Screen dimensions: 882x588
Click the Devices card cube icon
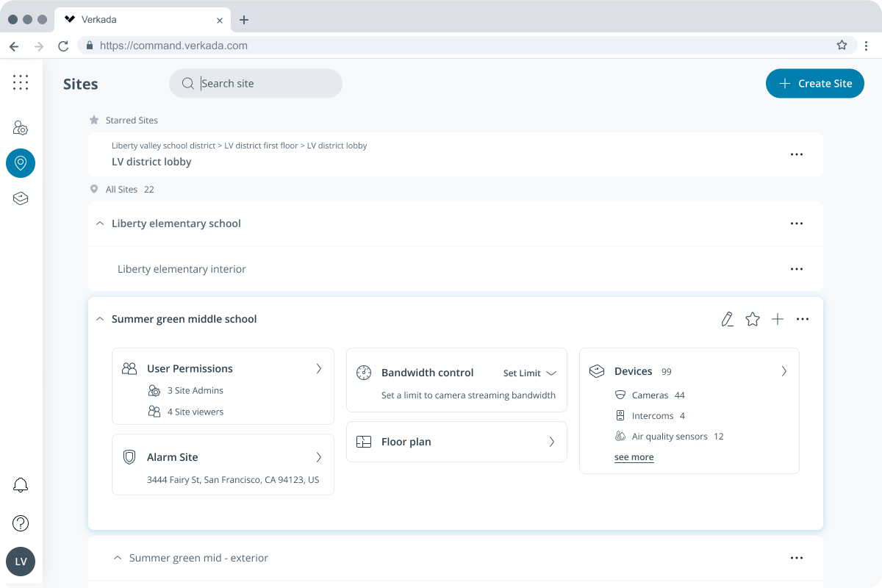coord(597,371)
